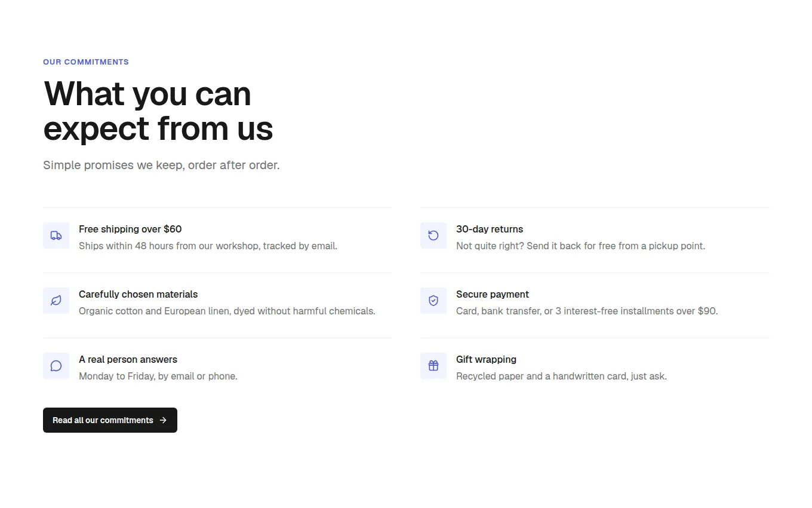Click the "Ships within 48 hours" description
This screenshot has width=812, height=508.
tap(208, 246)
